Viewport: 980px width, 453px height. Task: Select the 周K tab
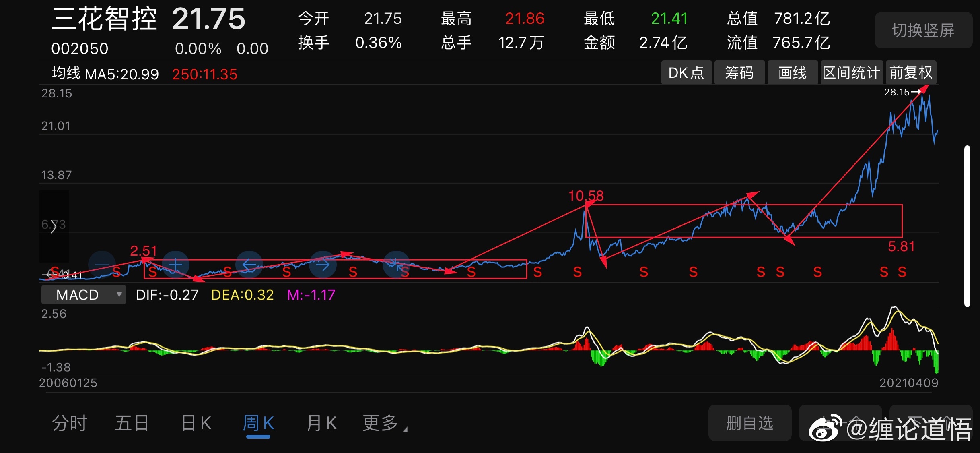coord(258,423)
